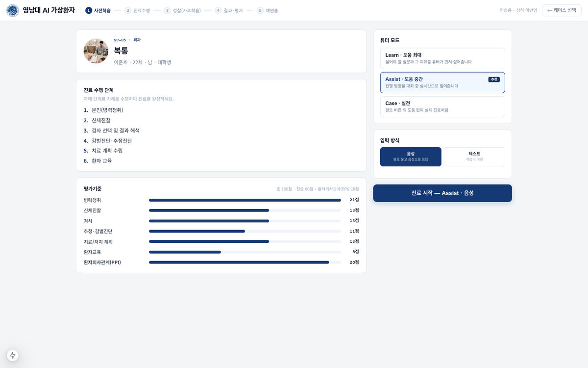Click the step 5 재연습 number badge

click(x=260, y=10)
